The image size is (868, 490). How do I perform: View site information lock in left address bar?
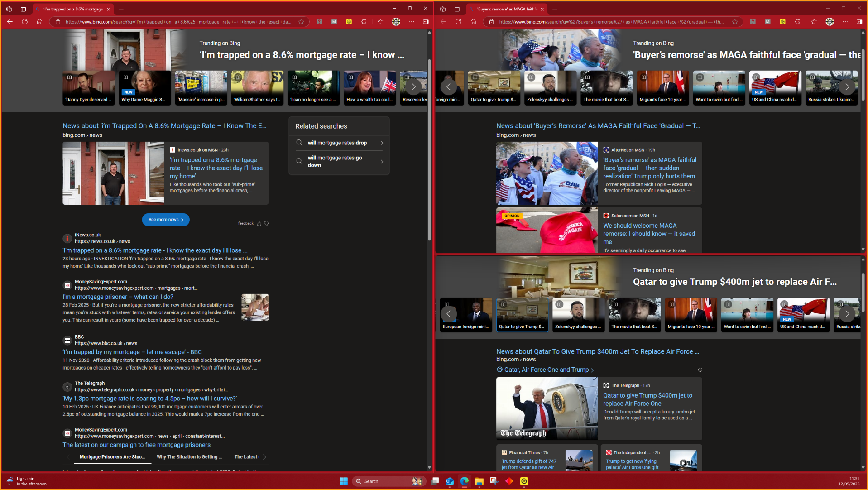click(58, 22)
